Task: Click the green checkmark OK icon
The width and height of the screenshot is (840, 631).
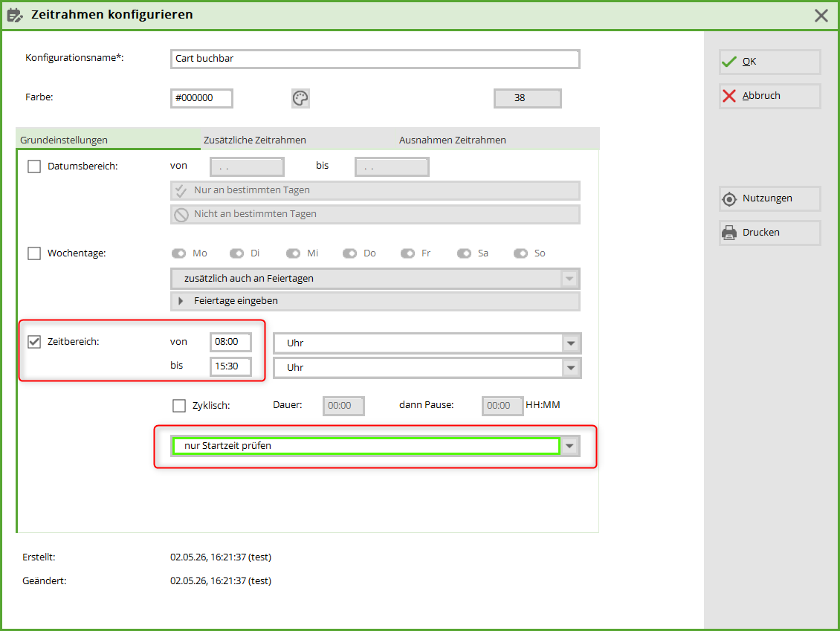Action: [729, 62]
